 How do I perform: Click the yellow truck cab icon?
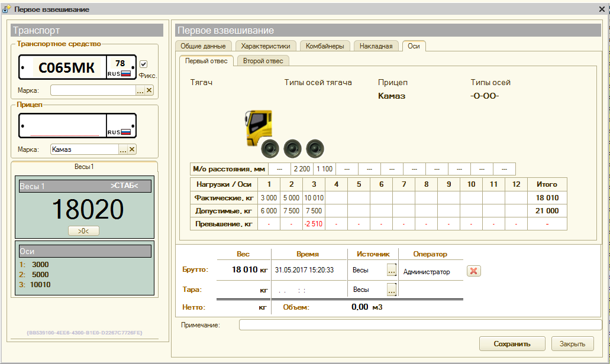(x=259, y=126)
